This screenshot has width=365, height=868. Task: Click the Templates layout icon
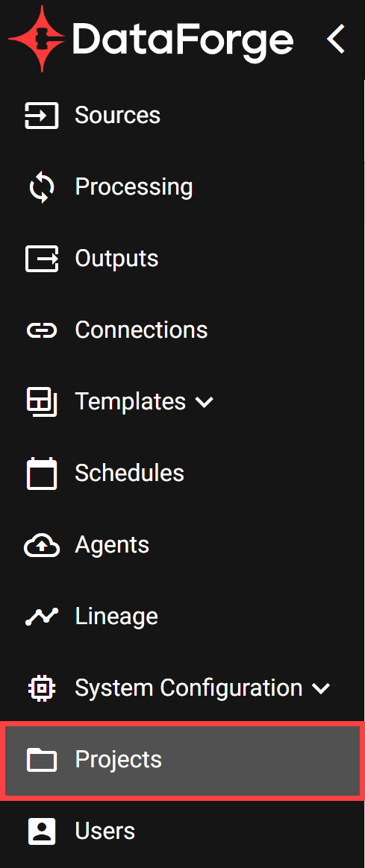[x=42, y=402]
